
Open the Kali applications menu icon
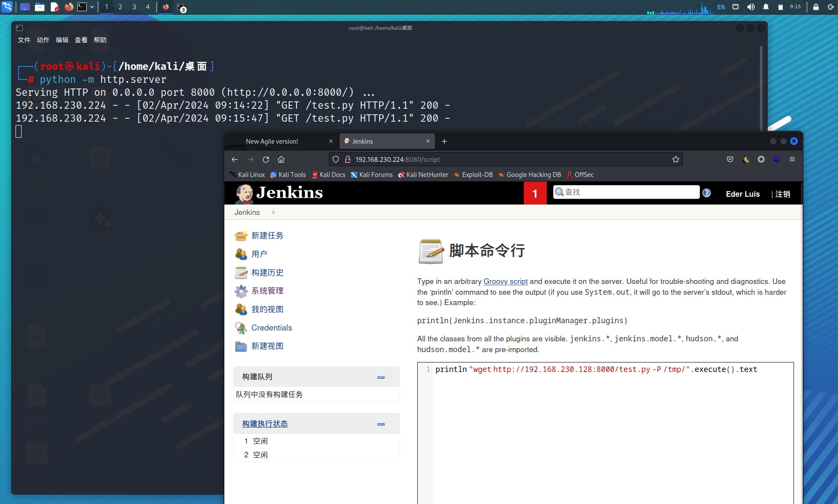click(x=7, y=7)
